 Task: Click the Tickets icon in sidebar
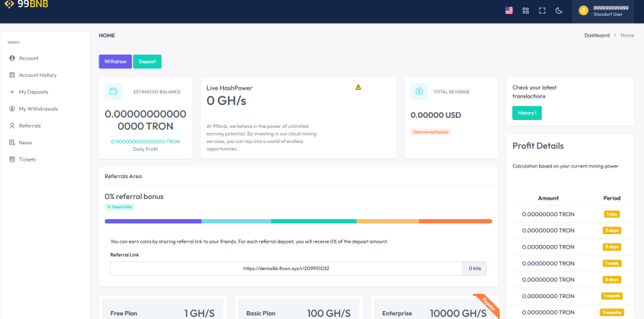[x=12, y=159]
